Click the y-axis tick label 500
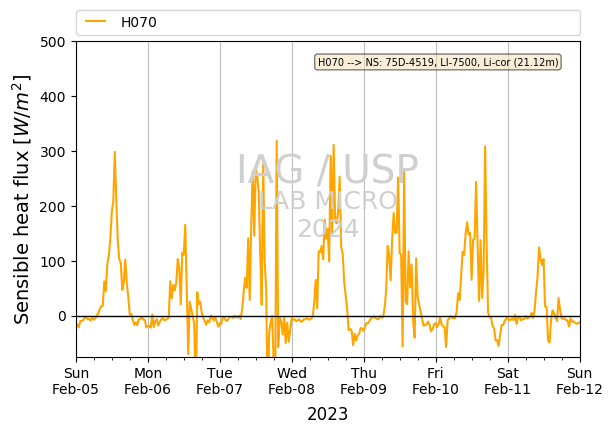This screenshot has height=434, width=613. (x=53, y=42)
